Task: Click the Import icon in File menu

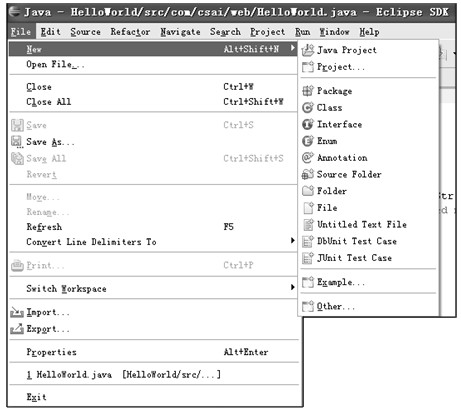Action: pyautogui.click(x=17, y=312)
